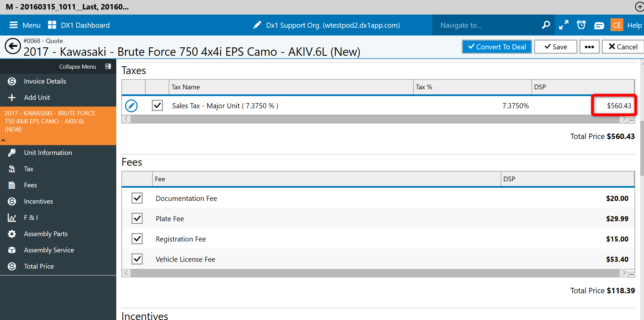The image size is (644, 320).
Task: Click the $15.00 Registration Fee amount
Action: tap(617, 239)
